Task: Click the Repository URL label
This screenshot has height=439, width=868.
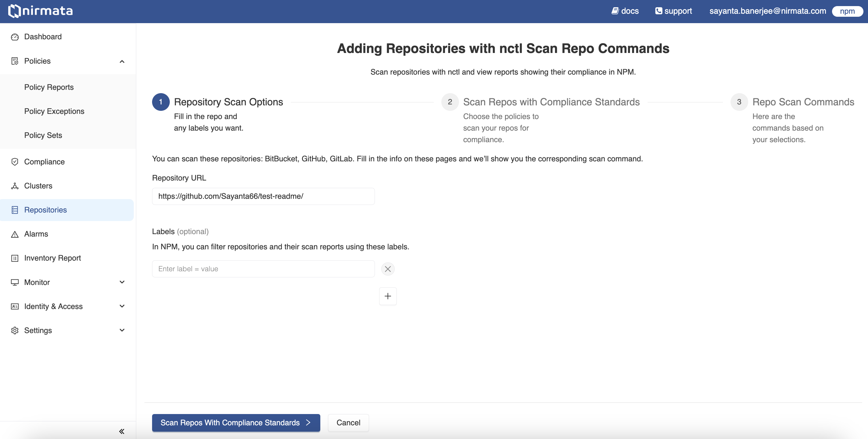Action: pyautogui.click(x=179, y=178)
